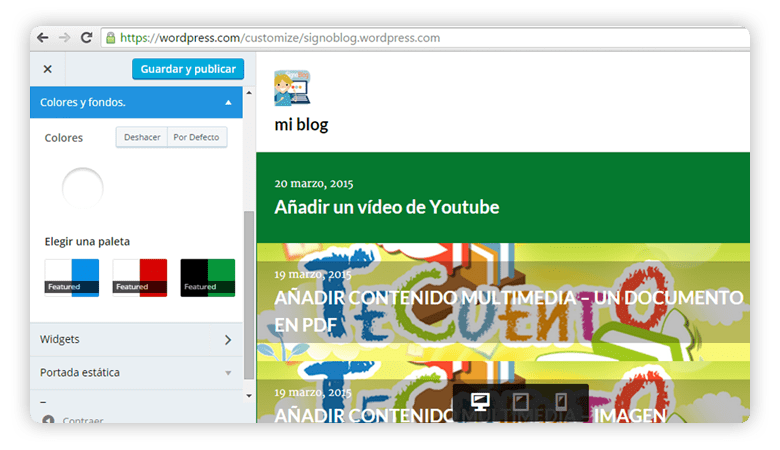Collapse the Colores y fondos section
Viewport: 780px width, 450px height.
(x=136, y=102)
